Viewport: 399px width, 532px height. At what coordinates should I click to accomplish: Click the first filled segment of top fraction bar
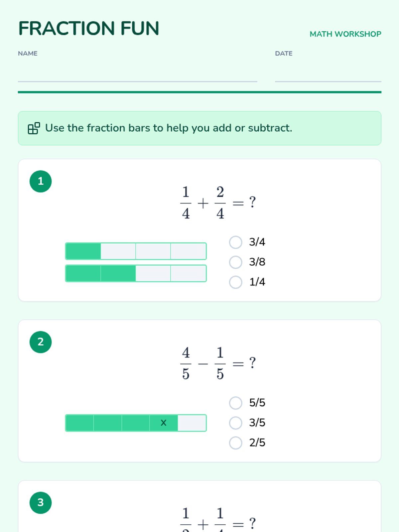pos(83,251)
